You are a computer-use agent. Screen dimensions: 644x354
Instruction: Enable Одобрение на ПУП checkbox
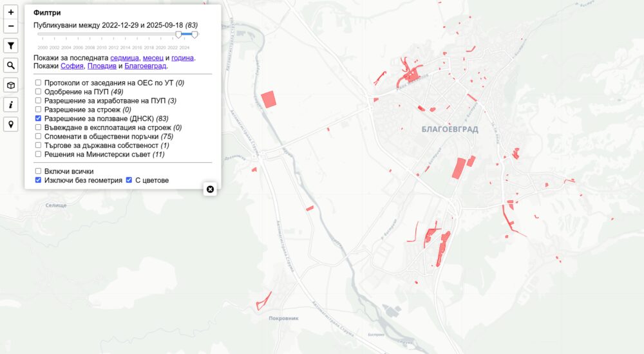coord(38,91)
